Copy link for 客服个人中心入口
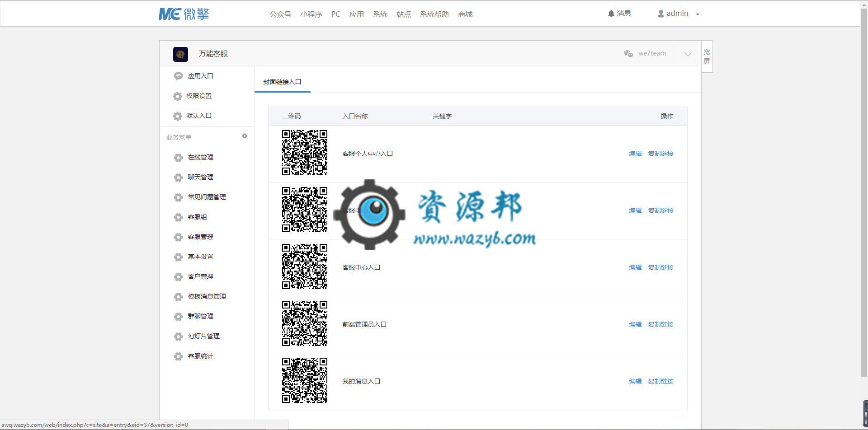The height and width of the screenshot is (430, 868). 660,154
